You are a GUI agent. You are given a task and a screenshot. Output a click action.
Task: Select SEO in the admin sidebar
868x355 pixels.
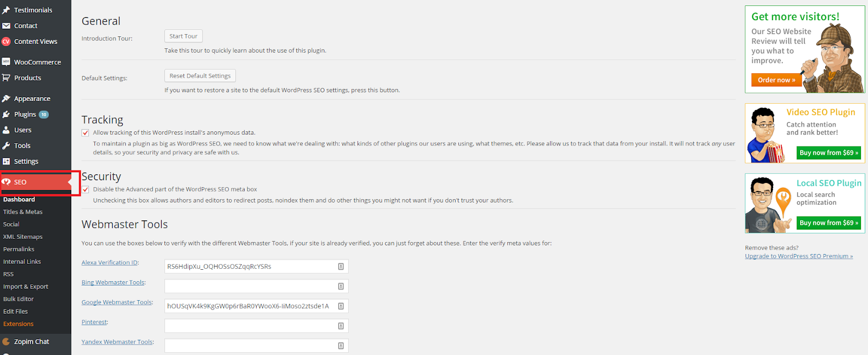click(35, 182)
